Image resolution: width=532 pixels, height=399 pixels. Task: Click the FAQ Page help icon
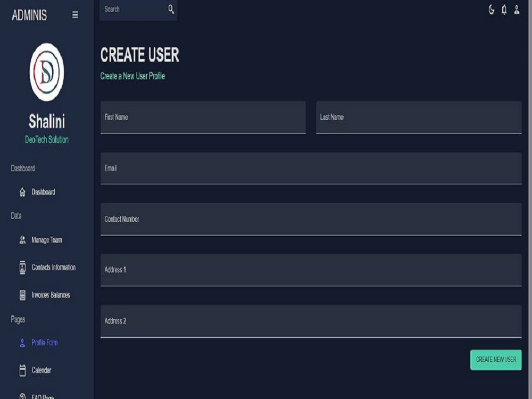coord(22,396)
